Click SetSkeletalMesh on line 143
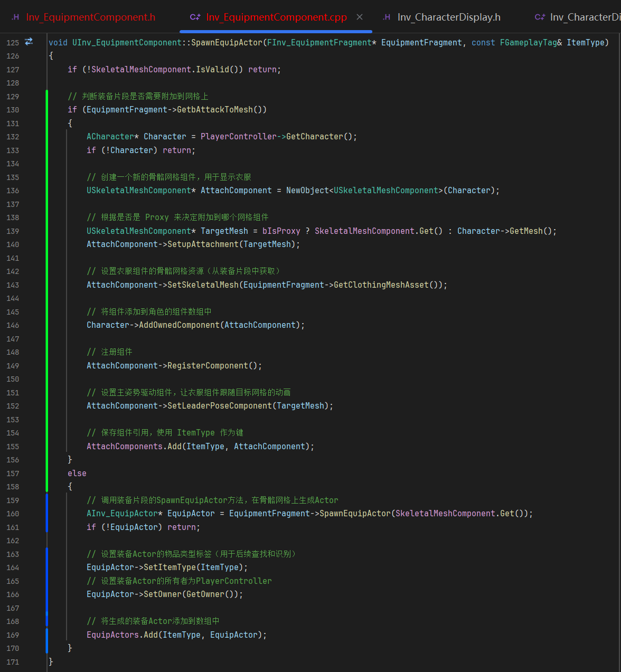Screen dimensions: 621x672 tap(203, 285)
